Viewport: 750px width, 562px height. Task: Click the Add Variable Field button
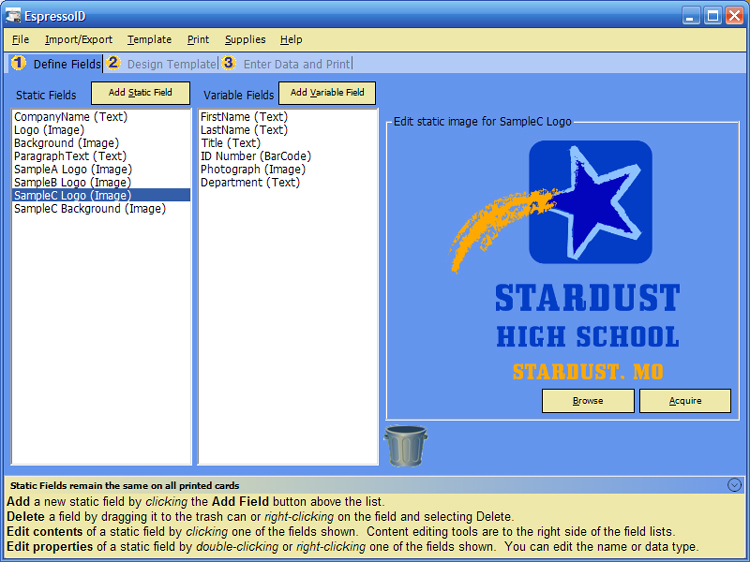[327, 93]
